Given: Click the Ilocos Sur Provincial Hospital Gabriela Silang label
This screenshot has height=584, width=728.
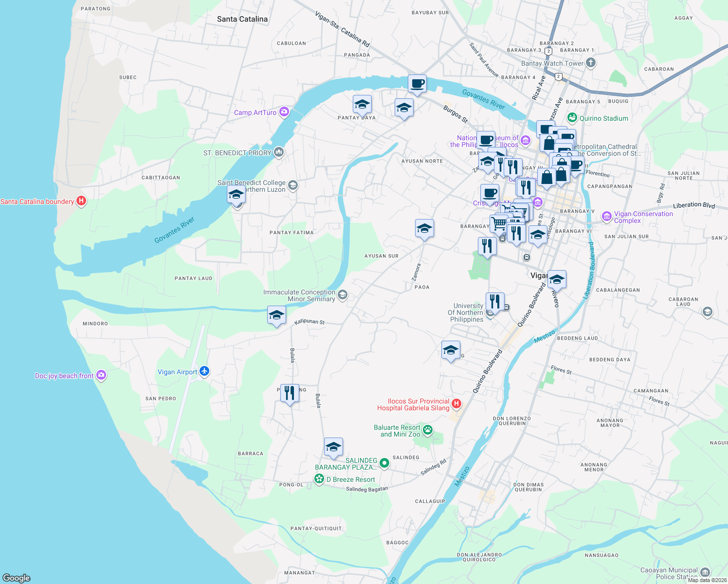Looking at the screenshot, I should 414,404.
